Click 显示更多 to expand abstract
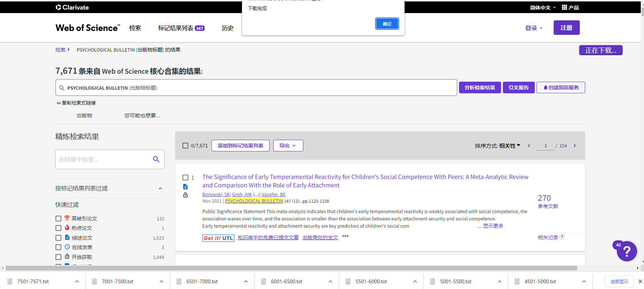644x289 pixels. point(493,226)
